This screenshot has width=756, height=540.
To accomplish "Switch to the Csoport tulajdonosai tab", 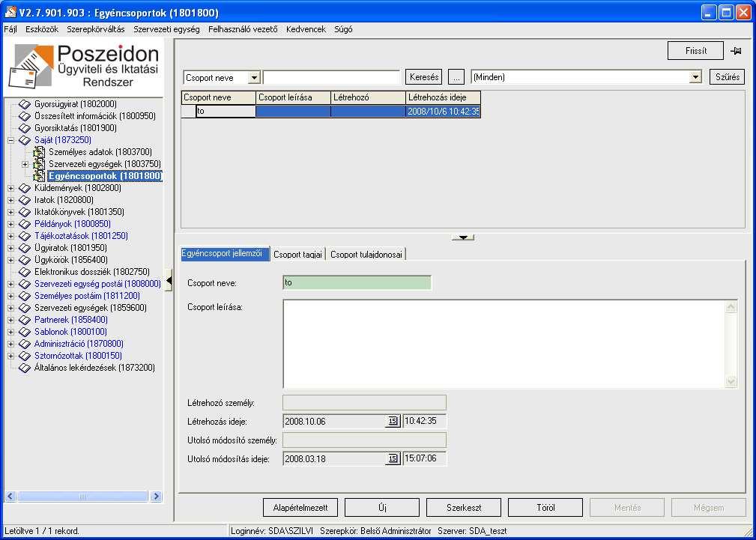I will [x=366, y=255].
